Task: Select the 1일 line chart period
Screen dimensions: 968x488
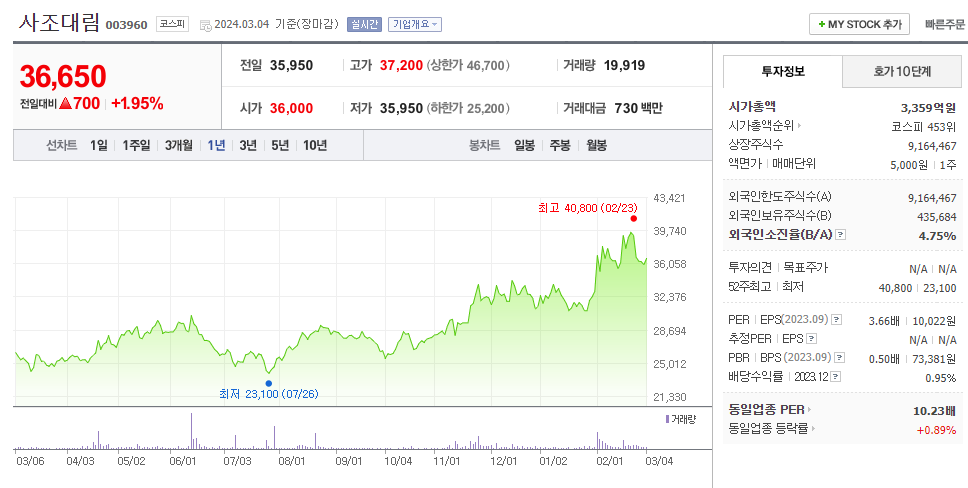Action: pyautogui.click(x=99, y=145)
